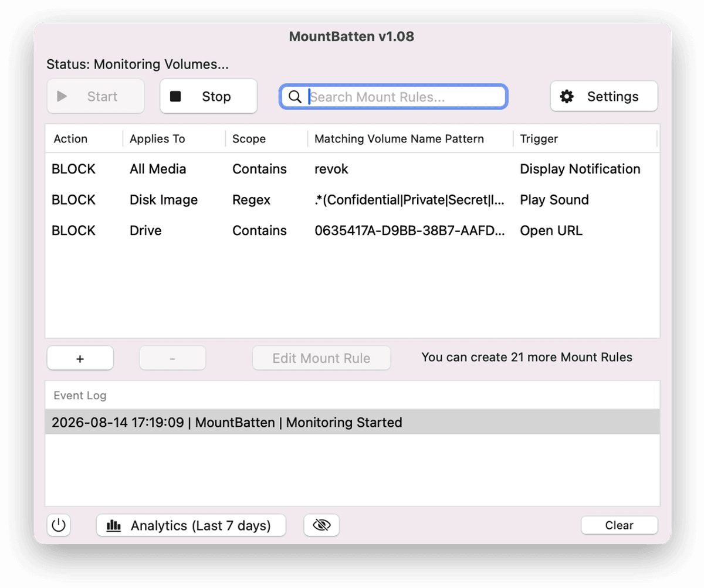Click the 'Play Sound' trigger cell
The width and height of the screenshot is (704, 588).
pyautogui.click(x=554, y=200)
